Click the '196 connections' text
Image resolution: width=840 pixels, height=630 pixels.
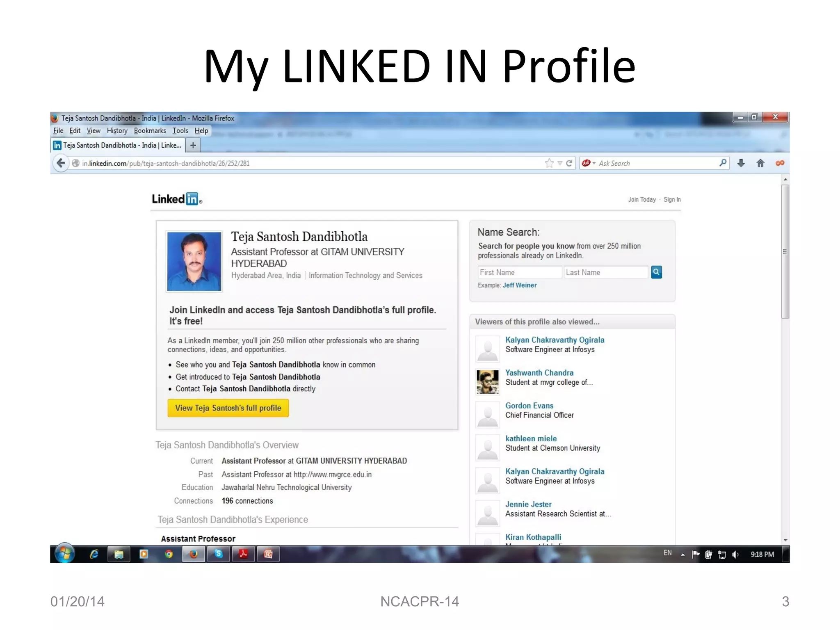point(247,501)
